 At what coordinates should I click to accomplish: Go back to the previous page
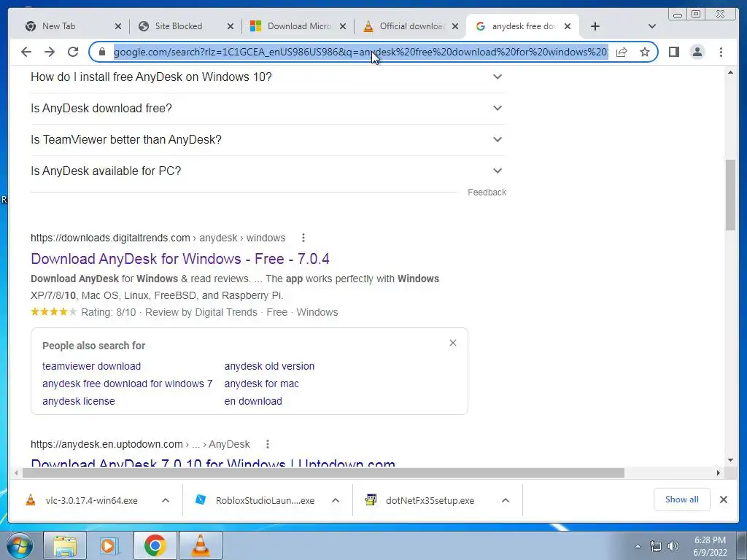click(26, 52)
